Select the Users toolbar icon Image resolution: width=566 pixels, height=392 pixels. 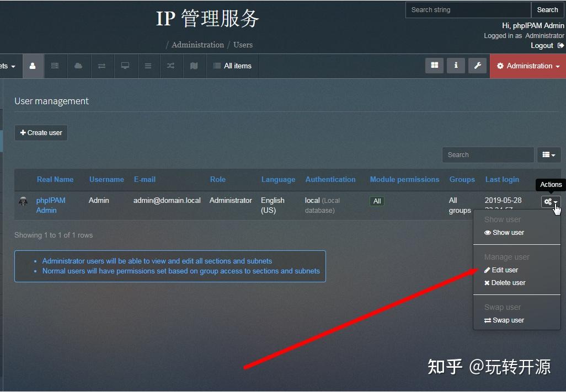(33, 66)
